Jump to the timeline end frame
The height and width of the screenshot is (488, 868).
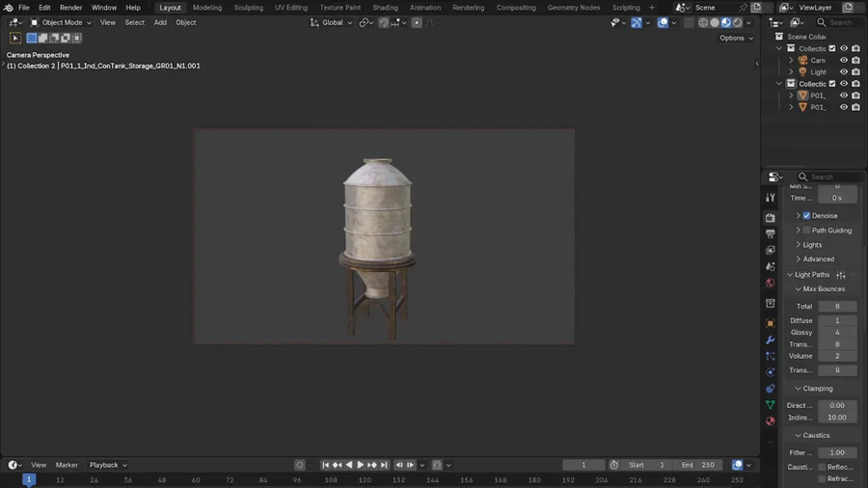coord(384,465)
